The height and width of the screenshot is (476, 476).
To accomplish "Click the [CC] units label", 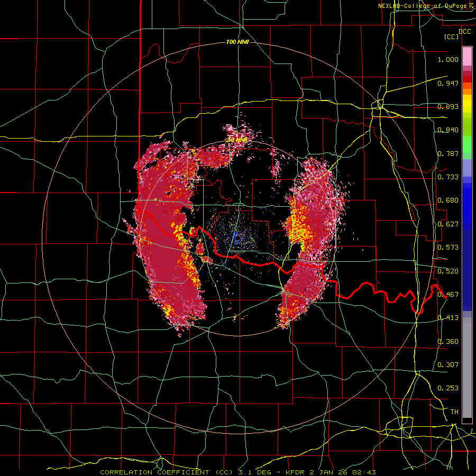I will 452,36.
